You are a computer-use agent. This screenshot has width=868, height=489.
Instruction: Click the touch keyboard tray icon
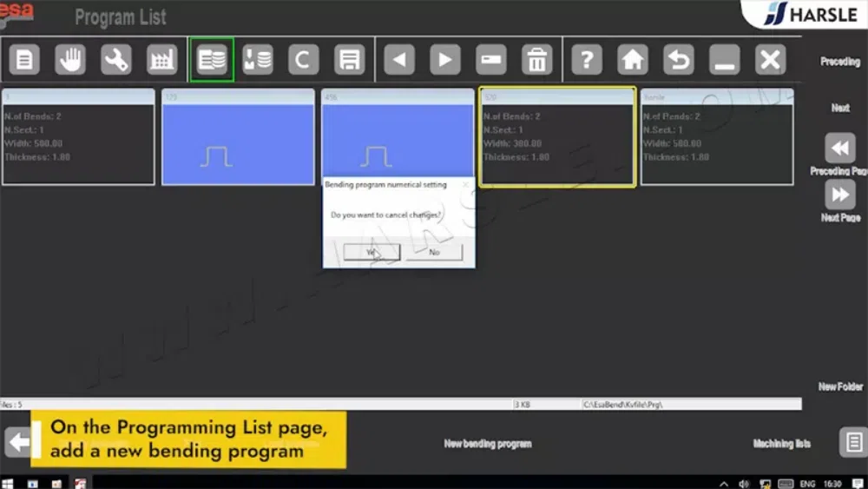[786, 484]
